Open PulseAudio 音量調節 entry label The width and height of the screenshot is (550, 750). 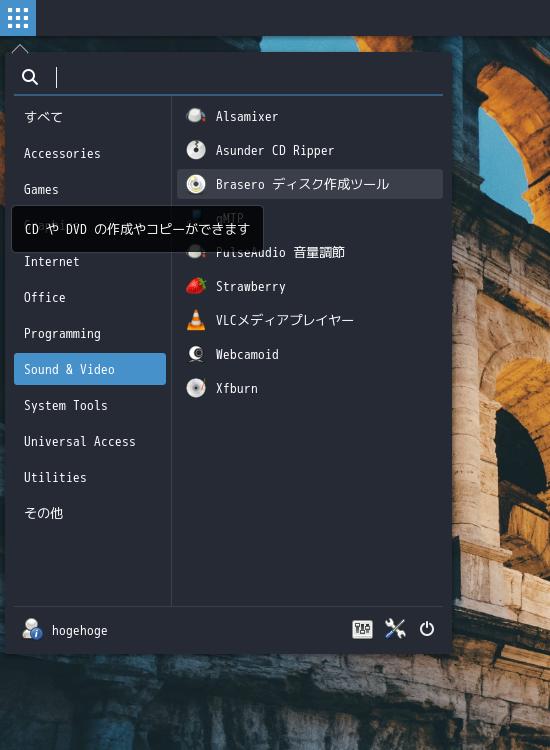(280, 252)
